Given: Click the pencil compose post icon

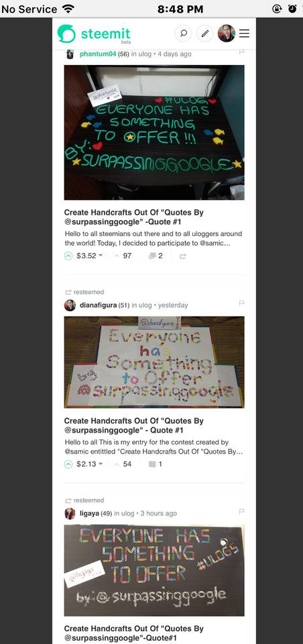Looking at the screenshot, I should [204, 34].
